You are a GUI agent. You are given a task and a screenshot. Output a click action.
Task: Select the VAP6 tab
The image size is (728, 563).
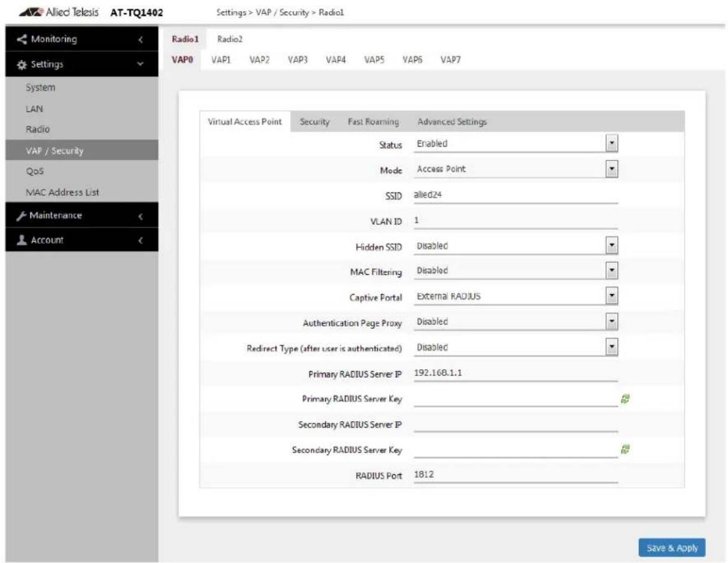pos(412,59)
